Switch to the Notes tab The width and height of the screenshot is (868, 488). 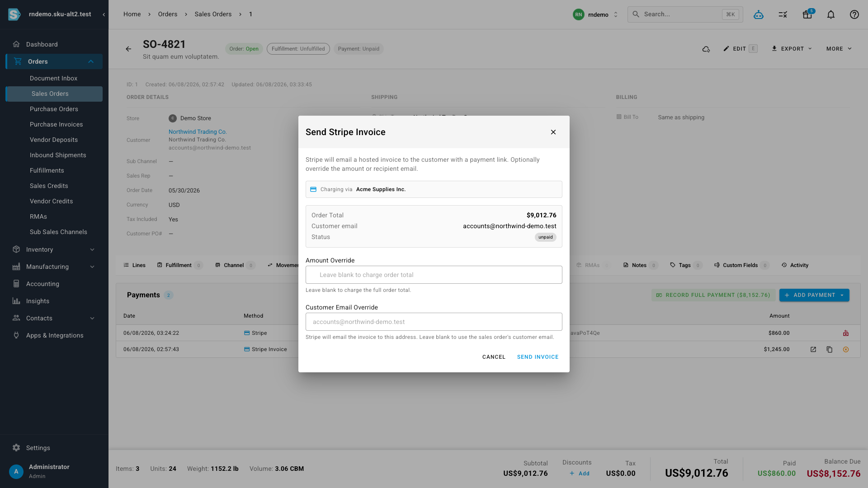tap(640, 265)
